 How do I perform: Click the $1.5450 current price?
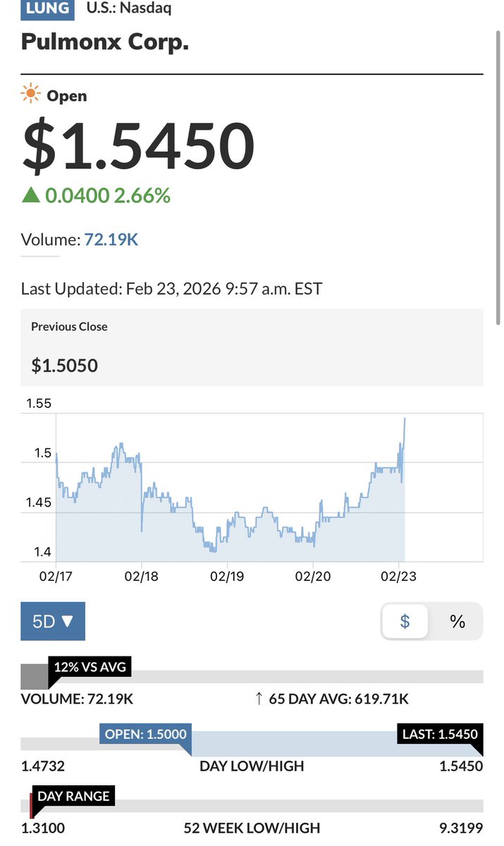(x=137, y=147)
